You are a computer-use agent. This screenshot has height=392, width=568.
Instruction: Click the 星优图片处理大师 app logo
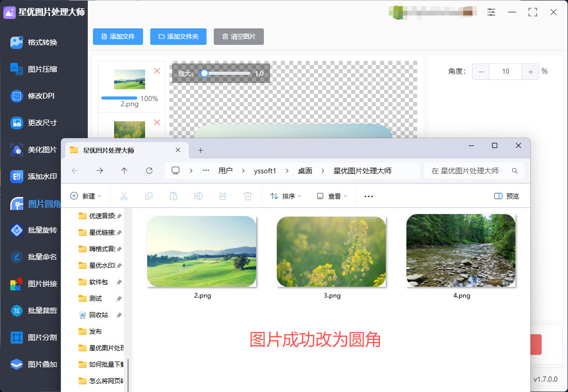click(9, 12)
